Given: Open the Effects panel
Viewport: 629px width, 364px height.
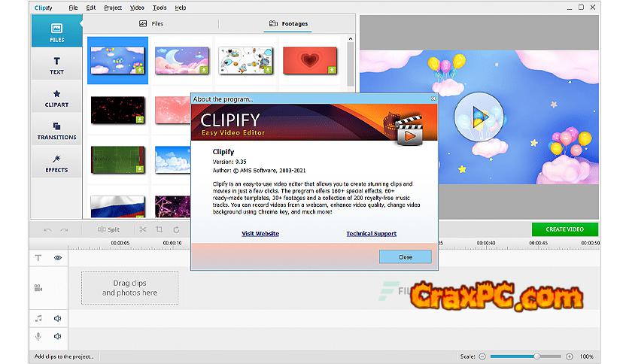Looking at the screenshot, I should pos(56,163).
